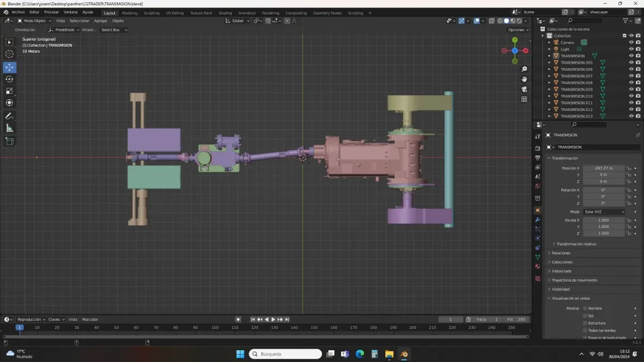The height and width of the screenshot is (362, 644).
Task: Open the Opciones button in viewport
Action: tap(518, 30)
